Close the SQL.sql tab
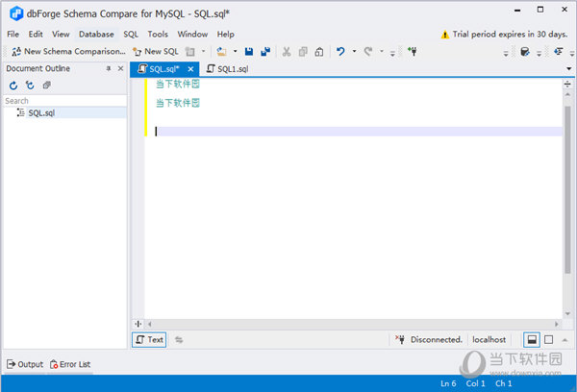 (x=190, y=69)
